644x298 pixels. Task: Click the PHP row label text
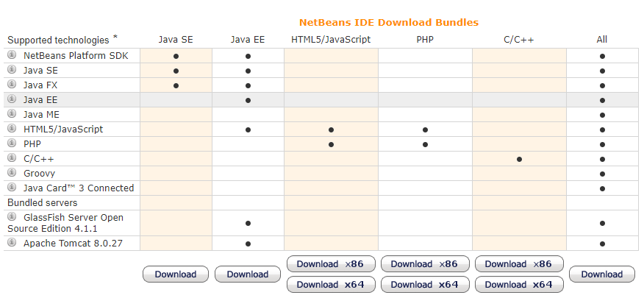[32, 144]
